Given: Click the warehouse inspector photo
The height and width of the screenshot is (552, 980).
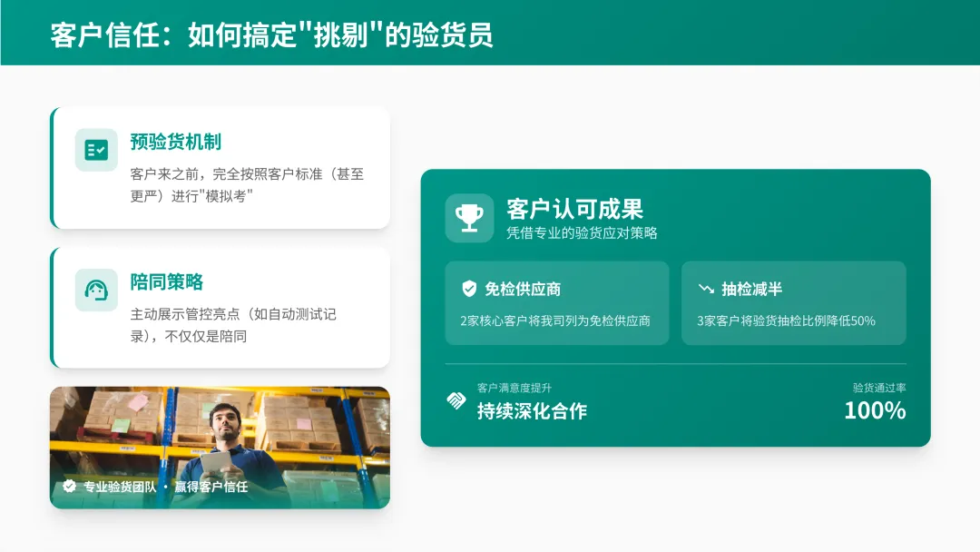Looking at the screenshot, I should pyautogui.click(x=220, y=448).
